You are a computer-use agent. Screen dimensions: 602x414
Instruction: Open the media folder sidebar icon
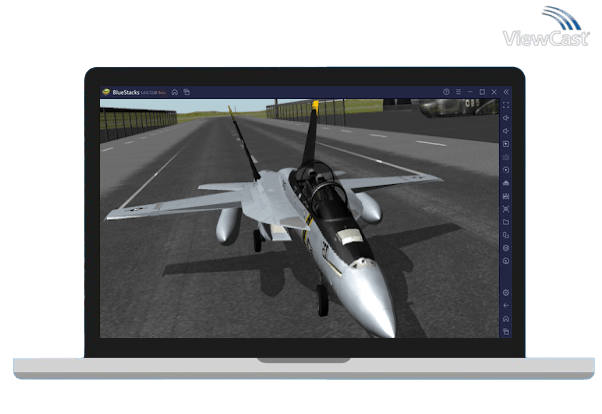click(x=506, y=222)
